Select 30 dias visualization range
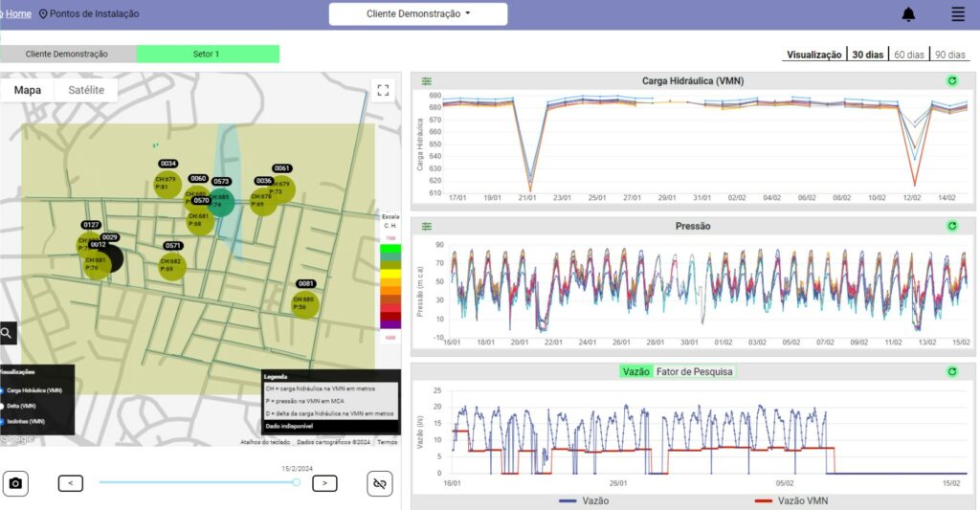Image resolution: width=980 pixels, height=510 pixels. point(867,55)
